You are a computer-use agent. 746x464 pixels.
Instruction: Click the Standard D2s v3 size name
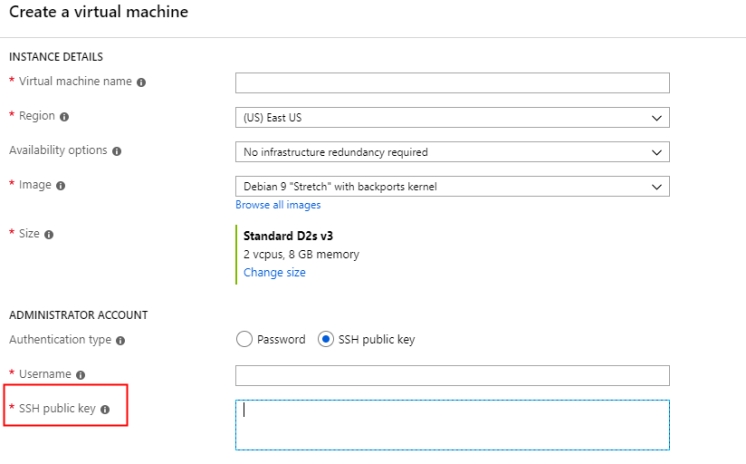[x=287, y=237]
